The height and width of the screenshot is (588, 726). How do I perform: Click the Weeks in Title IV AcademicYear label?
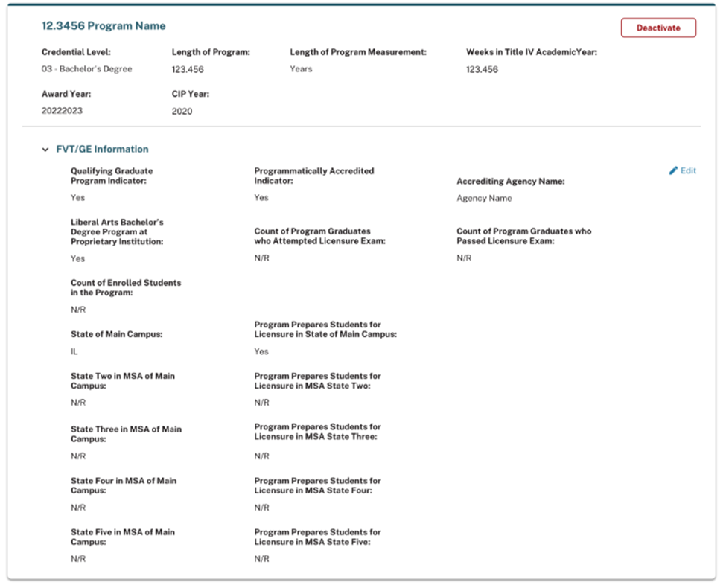point(532,52)
